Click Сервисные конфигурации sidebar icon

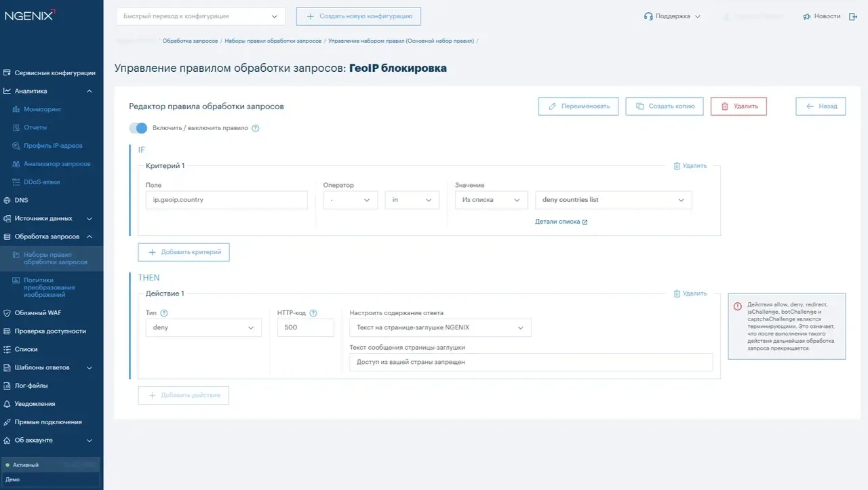coord(7,73)
